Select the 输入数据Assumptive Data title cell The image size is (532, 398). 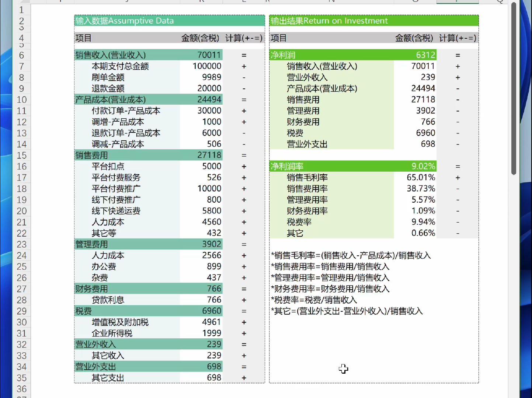point(169,21)
